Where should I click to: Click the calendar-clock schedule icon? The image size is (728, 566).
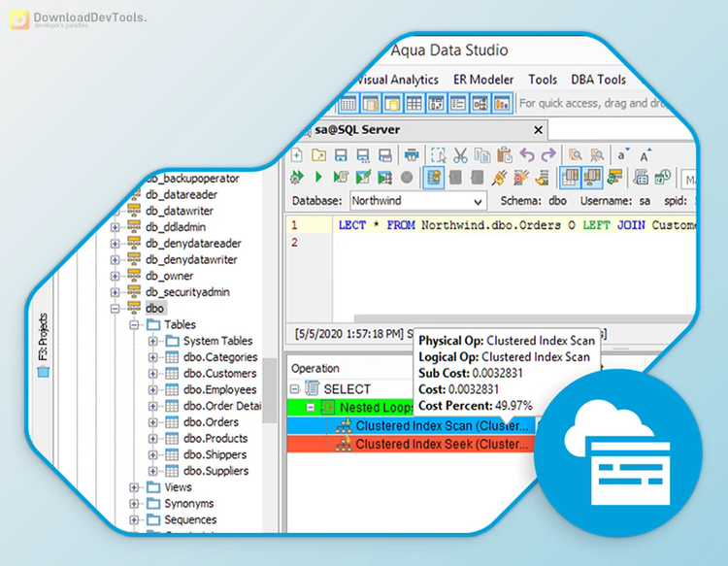[x=663, y=178]
